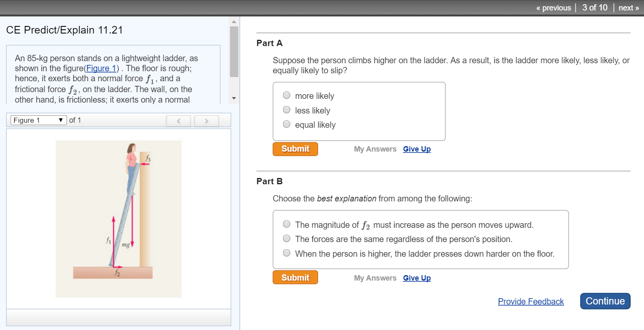This screenshot has height=330, width=644.
Task: Select the 'ladder presses down harder' explanation
Action: tap(286, 253)
